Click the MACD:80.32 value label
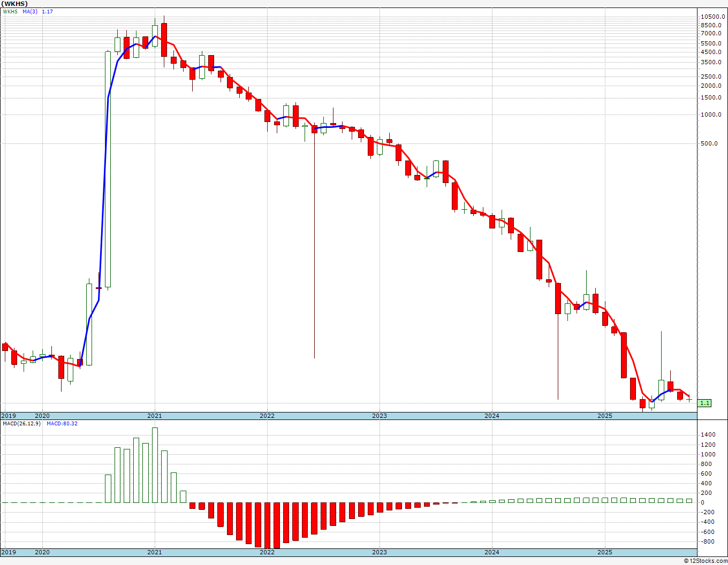 (x=62, y=423)
